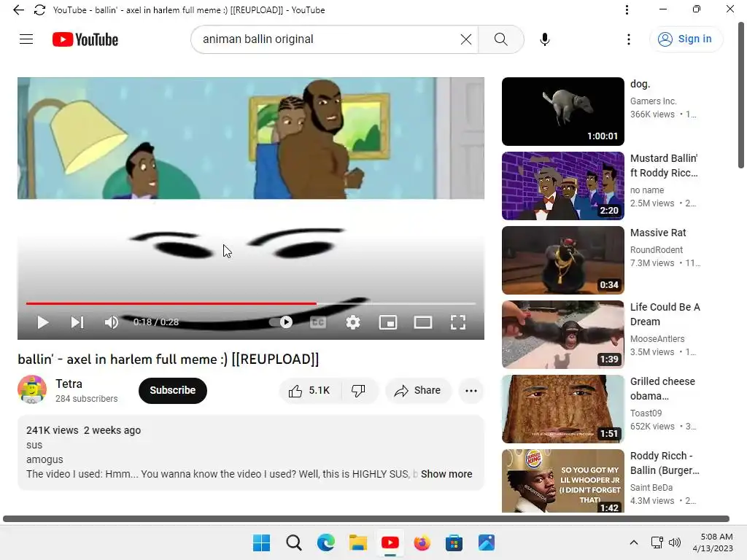
Task: Click the vertical page scrollbar
Action: point(741,96)
